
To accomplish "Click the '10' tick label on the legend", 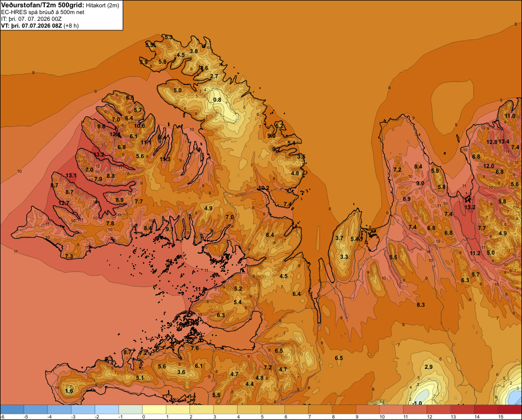I will pos(382,417).
